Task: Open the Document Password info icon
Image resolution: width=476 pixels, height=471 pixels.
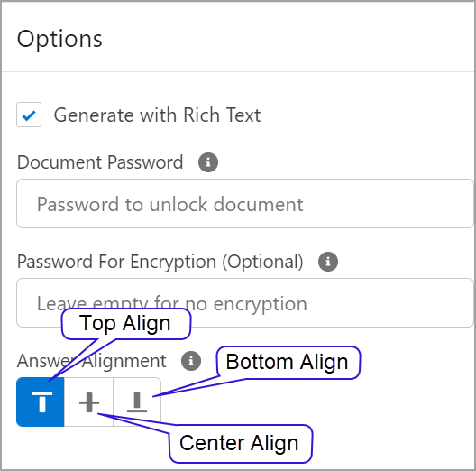Action: [x=208, y=162]
